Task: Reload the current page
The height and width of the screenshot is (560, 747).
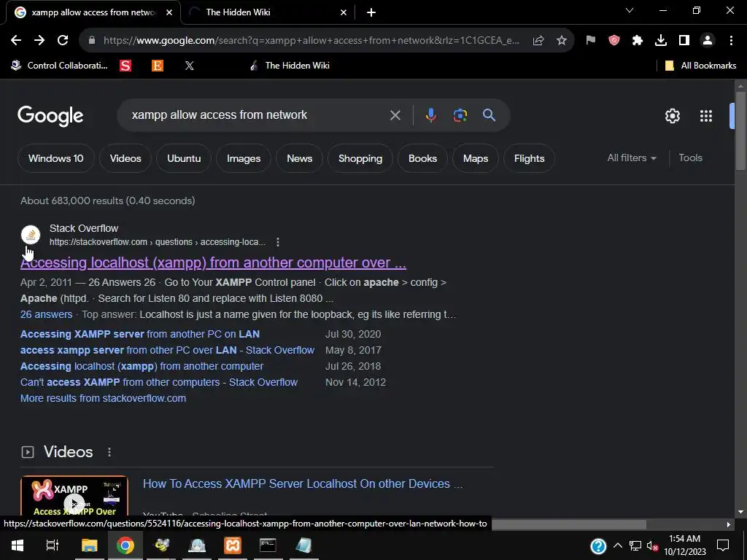Action: (63, 41)
